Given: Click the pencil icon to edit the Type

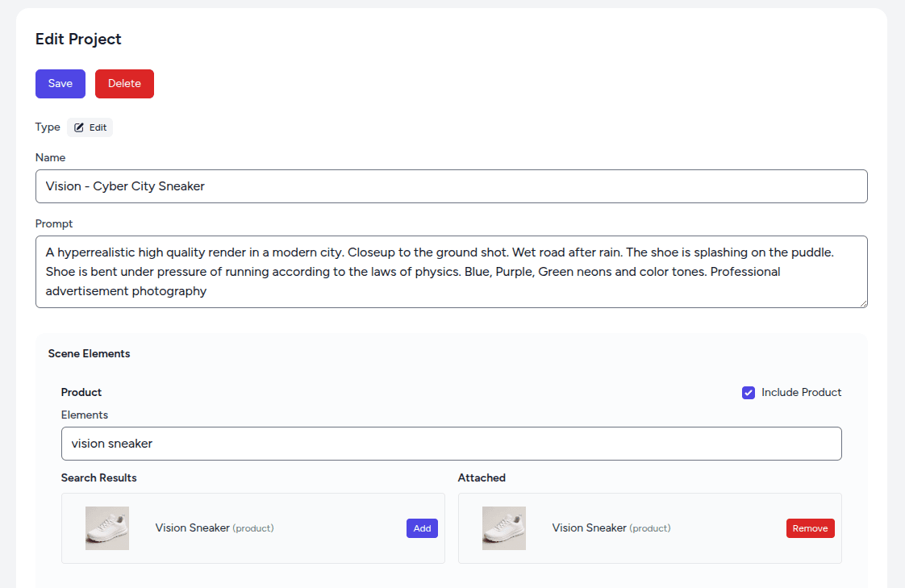Looking at the screenshot, I should coord(77,127).
